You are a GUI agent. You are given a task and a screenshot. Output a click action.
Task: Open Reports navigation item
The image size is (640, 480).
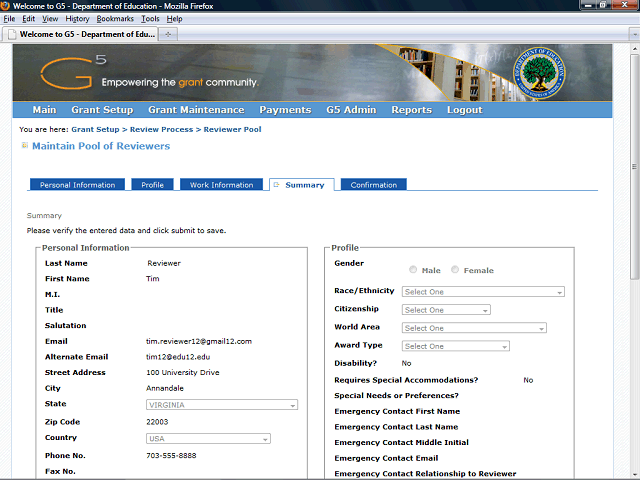coord(411,110)
